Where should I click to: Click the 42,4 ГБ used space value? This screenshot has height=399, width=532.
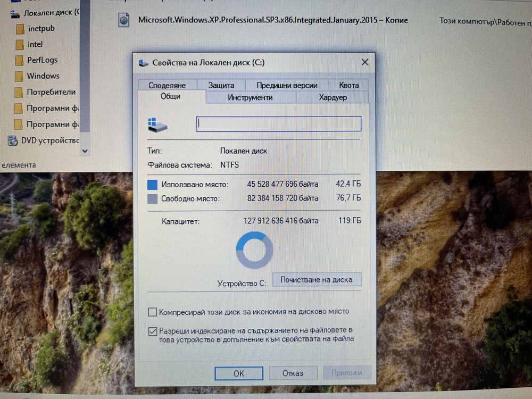(x=348, y=184)
